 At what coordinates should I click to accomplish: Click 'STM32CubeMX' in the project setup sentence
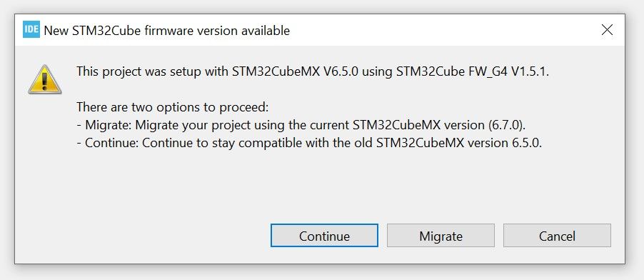point(276,71)
